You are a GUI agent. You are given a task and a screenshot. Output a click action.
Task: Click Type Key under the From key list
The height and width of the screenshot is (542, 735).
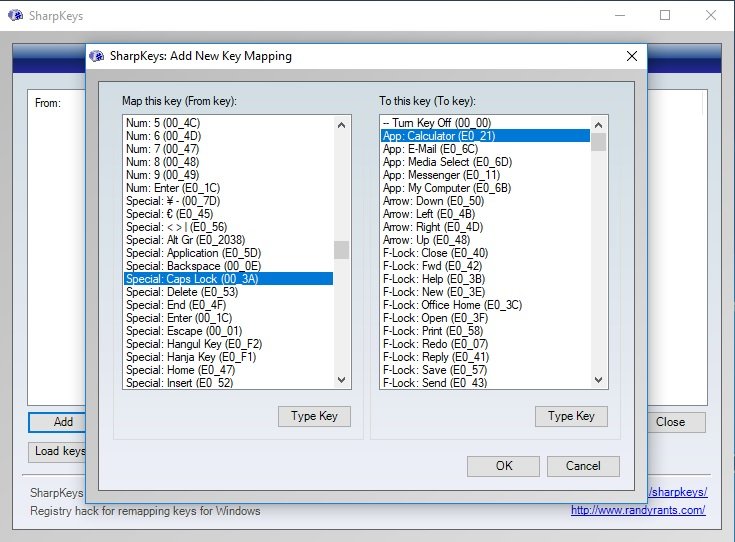[314, 416]
